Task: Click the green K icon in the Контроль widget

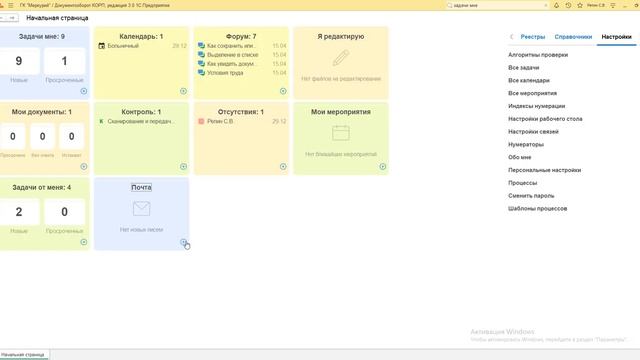Action: tap(102, 121)
